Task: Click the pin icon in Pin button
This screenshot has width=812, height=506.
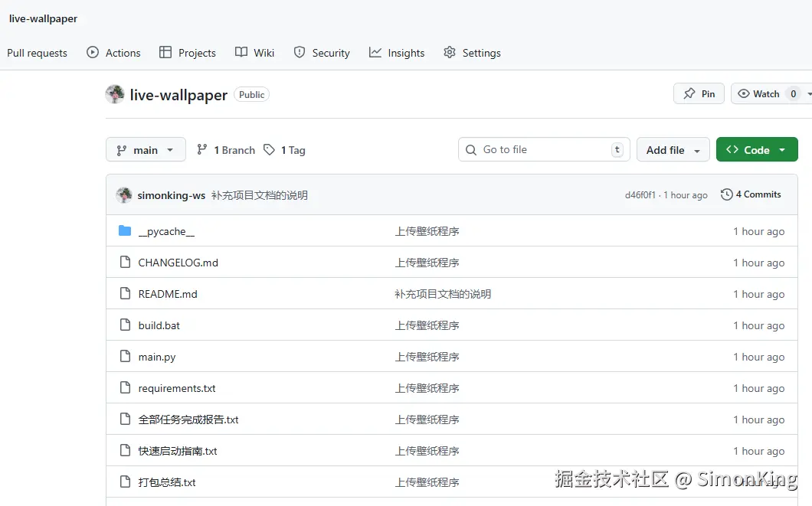Action: 689,93
